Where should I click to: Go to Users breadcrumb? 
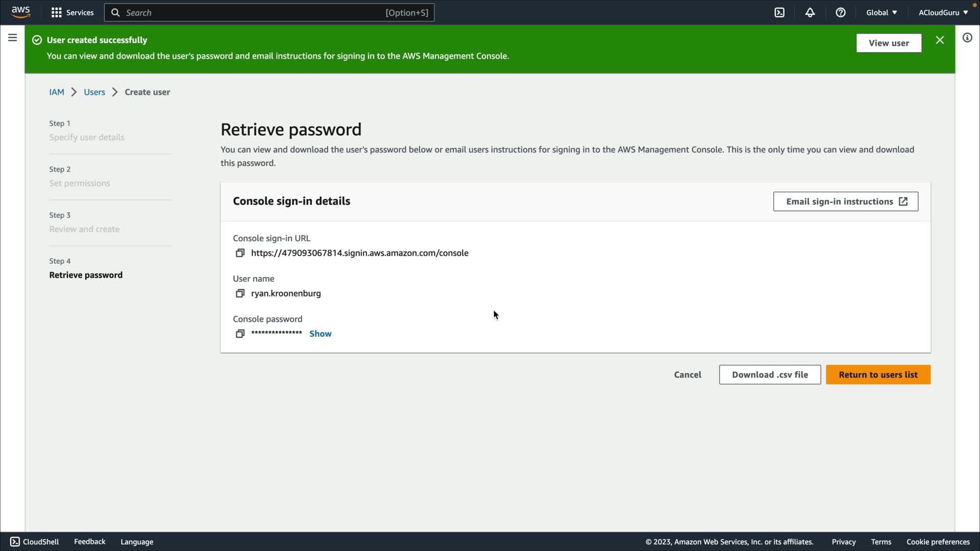pos(94,92)
